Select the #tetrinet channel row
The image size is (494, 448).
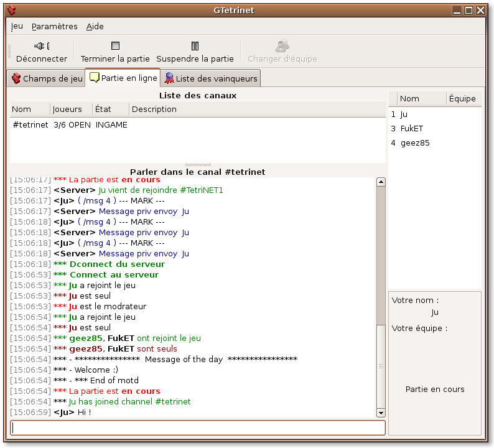click(x=197, y=125)
